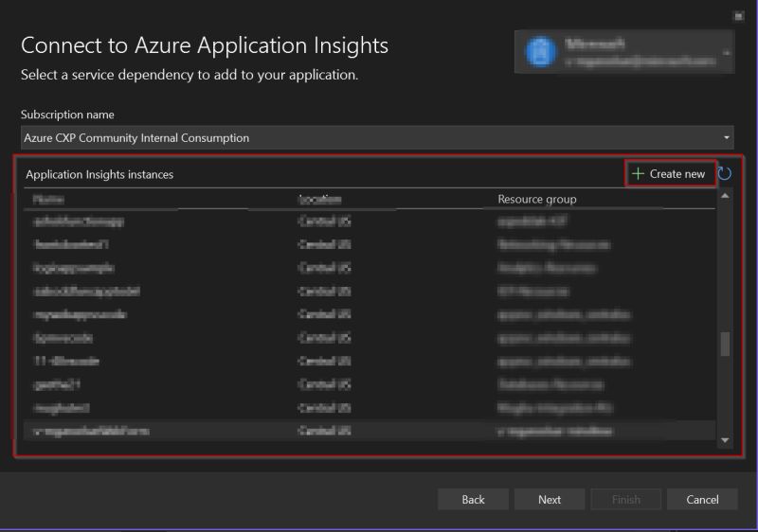Click the instance list scroll-up arrow
758x532 pixels.
726,196
